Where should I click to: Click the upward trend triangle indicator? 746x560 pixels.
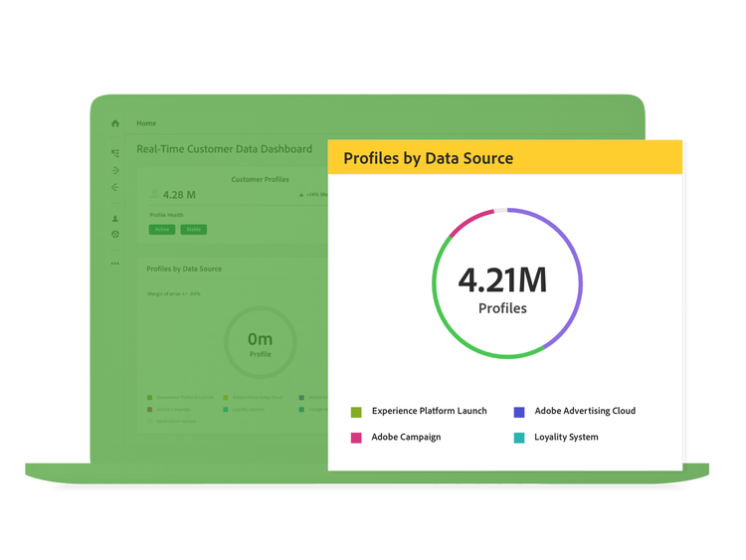(300, 195)
